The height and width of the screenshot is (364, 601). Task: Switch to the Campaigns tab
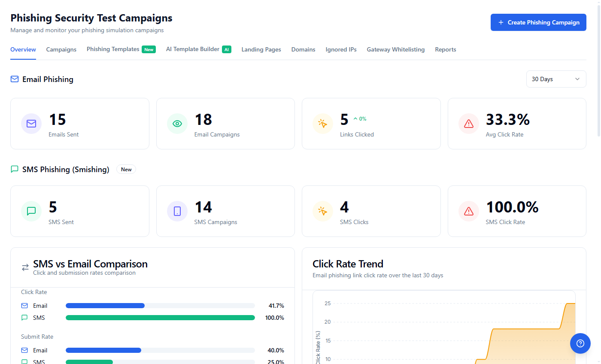pyautogui.click(x=61, y=49)
